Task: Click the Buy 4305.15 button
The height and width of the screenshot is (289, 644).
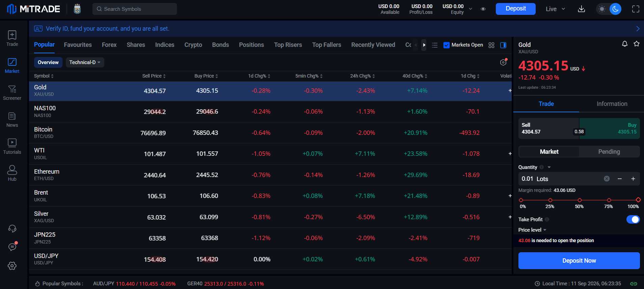Action: (610, 128)
